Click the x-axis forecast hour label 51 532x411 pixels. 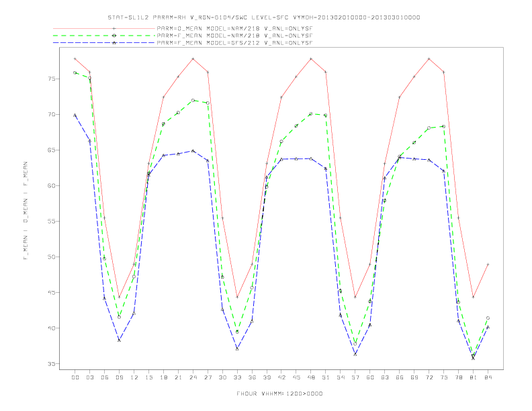pyautogui.click(x=326, y=377)
